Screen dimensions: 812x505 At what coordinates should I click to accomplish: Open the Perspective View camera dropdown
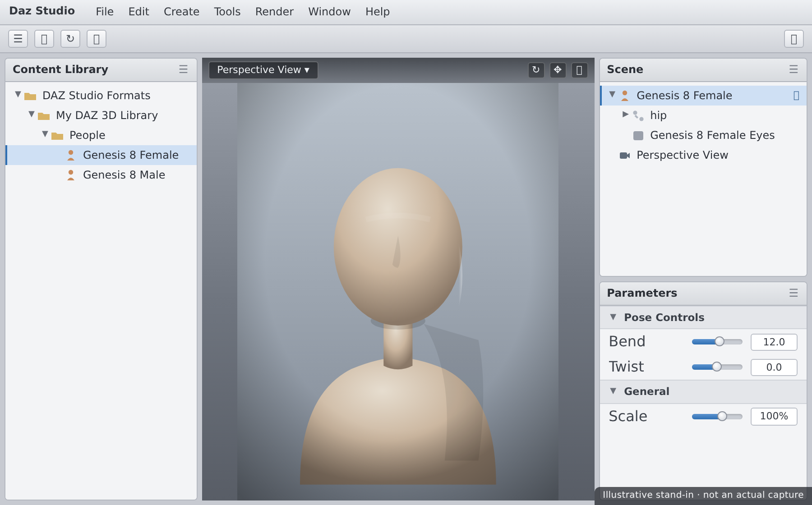point(263,70)
